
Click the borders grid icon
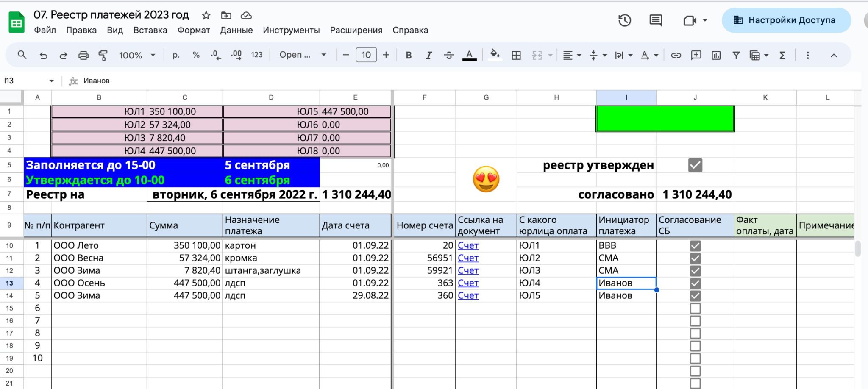[x=516, y=55]
